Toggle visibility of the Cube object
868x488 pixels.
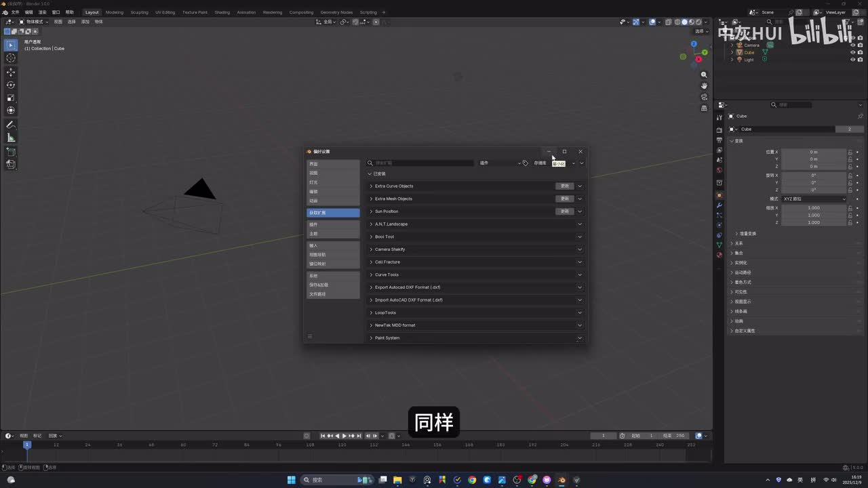852,52
